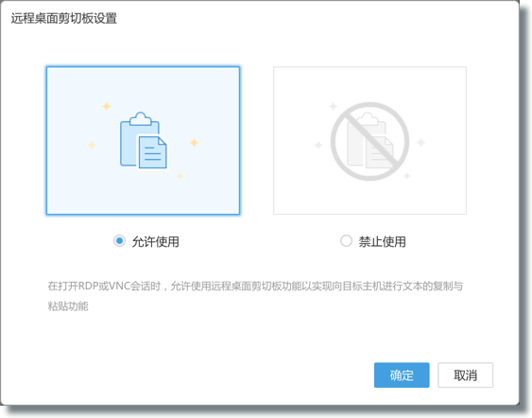Click yellow sparkle above-left of blue clipboard
The image size is (532, 418).
[106, 106]
